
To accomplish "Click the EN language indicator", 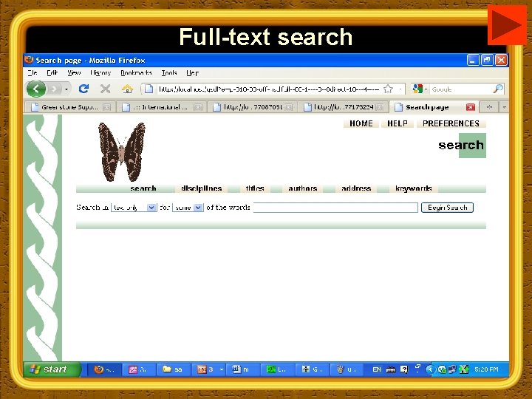I will (376, 369).
